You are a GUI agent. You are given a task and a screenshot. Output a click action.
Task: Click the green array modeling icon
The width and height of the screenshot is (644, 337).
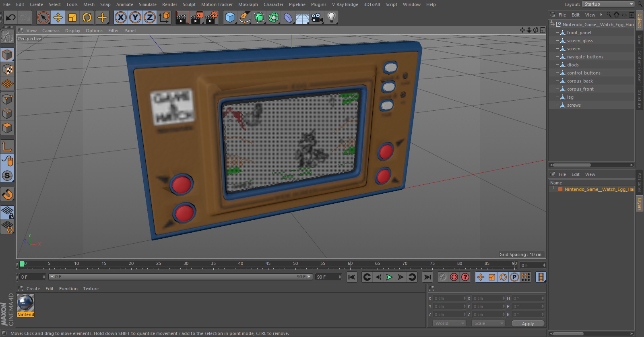(274, 17)
